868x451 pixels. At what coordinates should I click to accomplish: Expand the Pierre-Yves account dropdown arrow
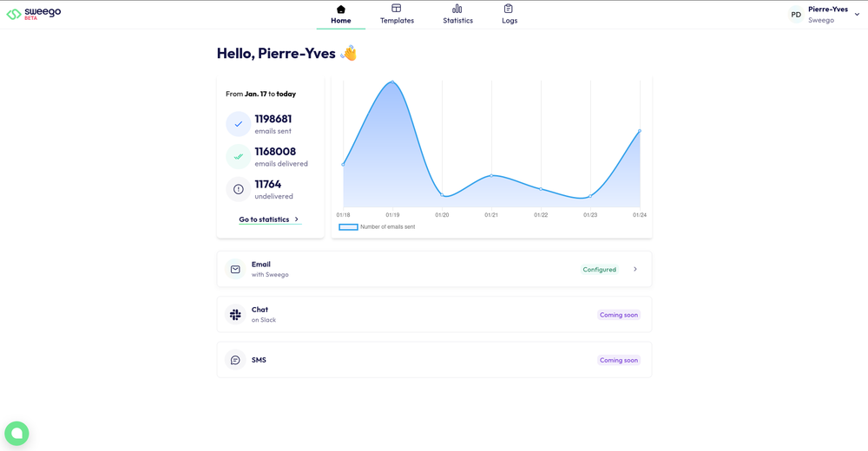click(857, 15)
